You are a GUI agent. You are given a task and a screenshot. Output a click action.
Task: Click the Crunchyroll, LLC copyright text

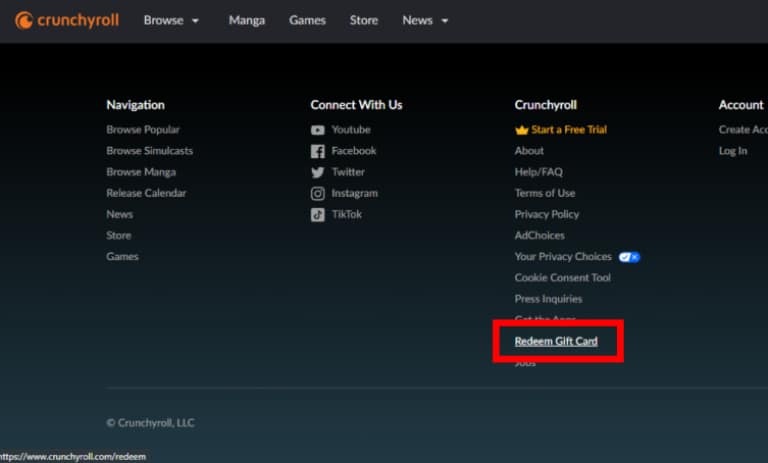click(x=150, y=422)
